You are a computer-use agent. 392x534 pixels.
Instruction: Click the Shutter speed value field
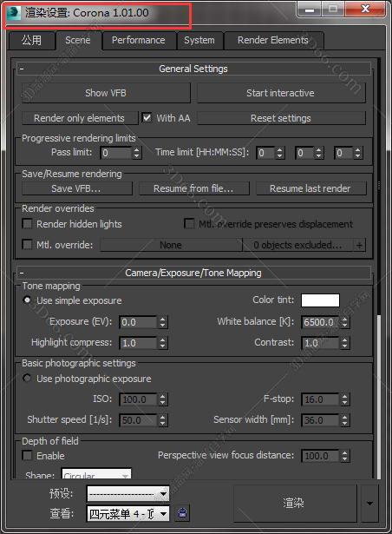tap(138, 420)
